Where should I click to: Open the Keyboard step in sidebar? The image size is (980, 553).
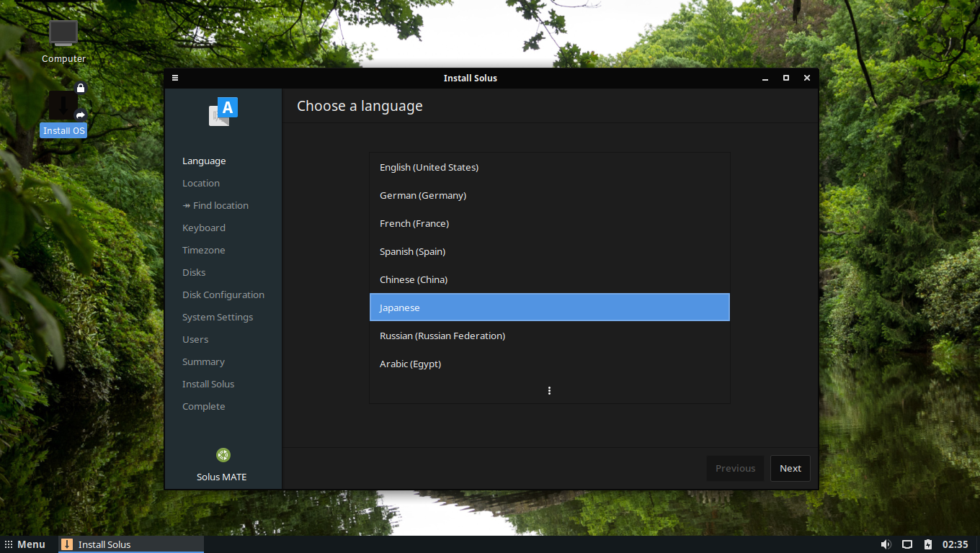(204, 228)
